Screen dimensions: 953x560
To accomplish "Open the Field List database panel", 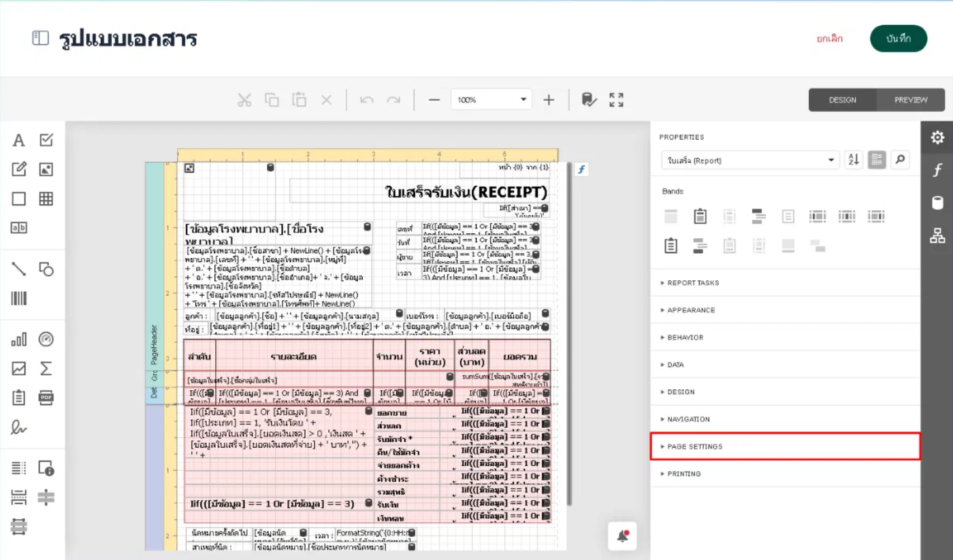I will click(937, 203).
